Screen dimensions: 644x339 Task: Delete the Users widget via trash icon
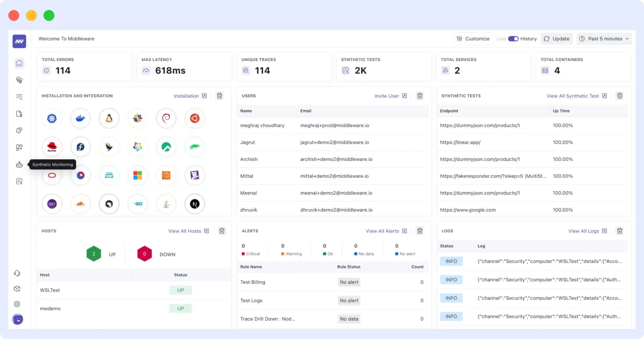pos(420,96)
